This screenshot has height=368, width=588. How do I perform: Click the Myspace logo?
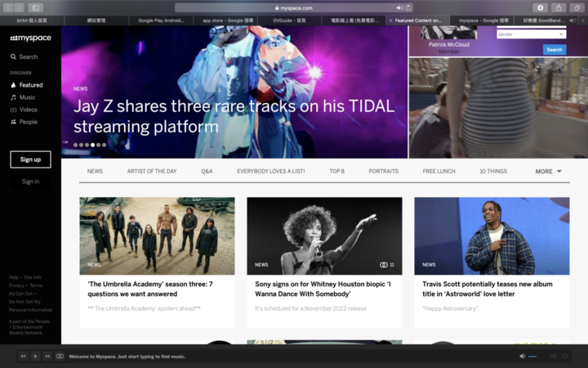coord(30,38)
